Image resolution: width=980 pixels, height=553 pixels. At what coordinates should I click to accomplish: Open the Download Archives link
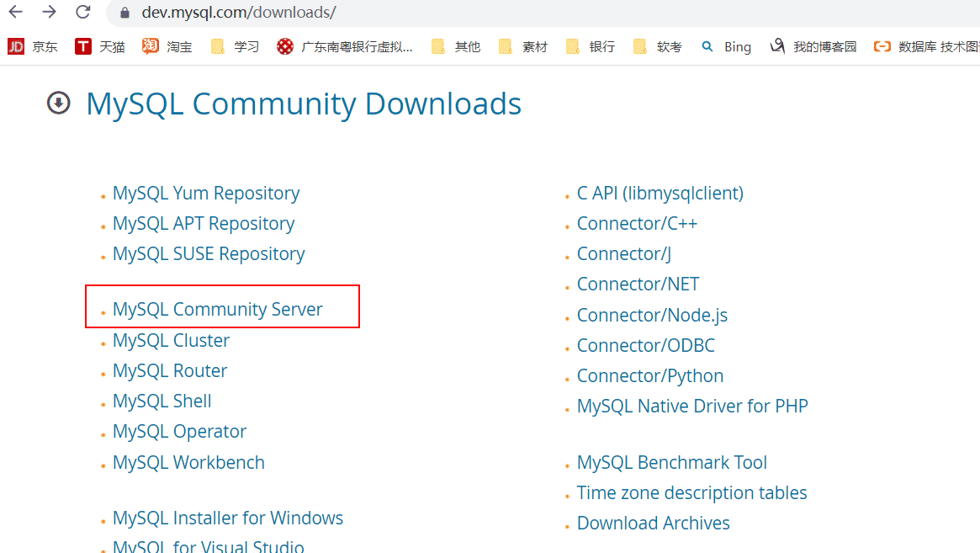(x=653, y=523)
